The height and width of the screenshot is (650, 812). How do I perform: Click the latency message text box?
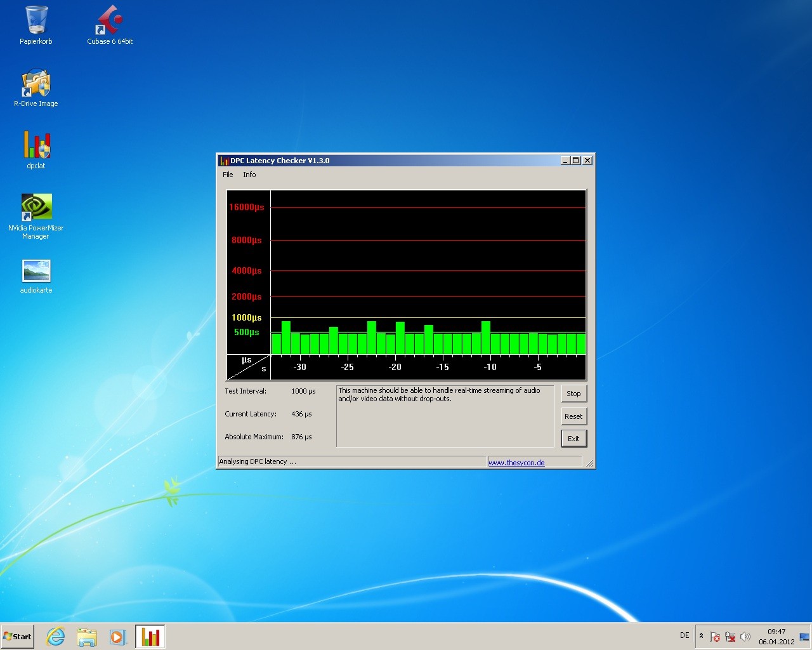click(445, 416)
